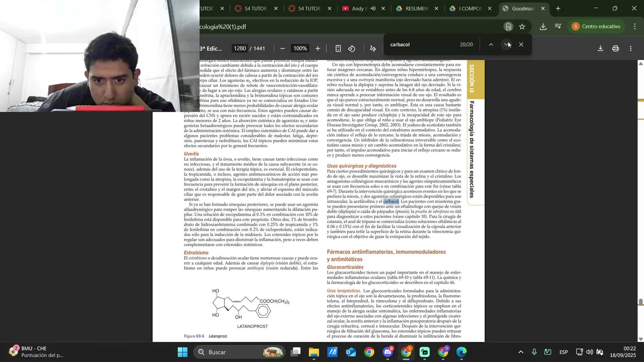Rotate the PDF counterclockwise
The height and width of the screenshot is (362, 644).
(x=352, y=49)
